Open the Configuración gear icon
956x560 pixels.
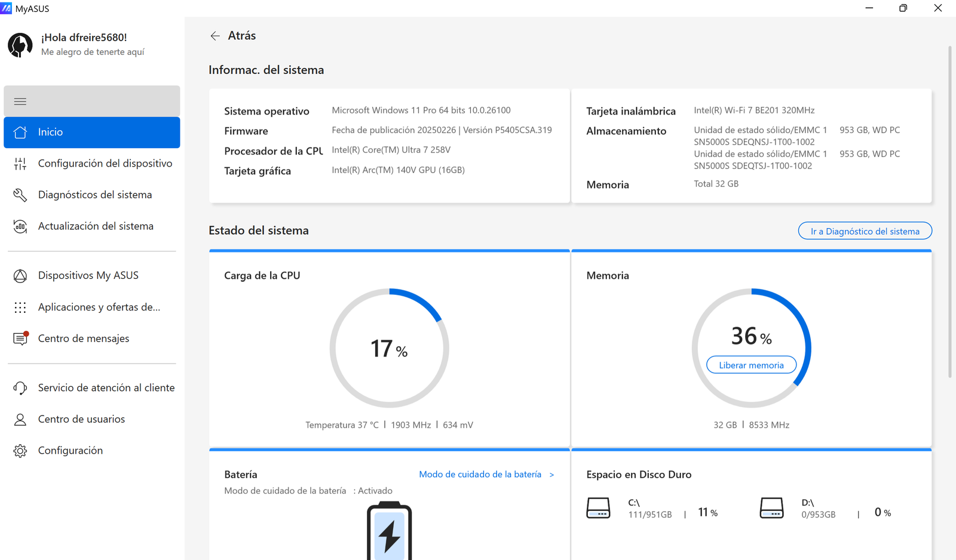pos(20,451)
